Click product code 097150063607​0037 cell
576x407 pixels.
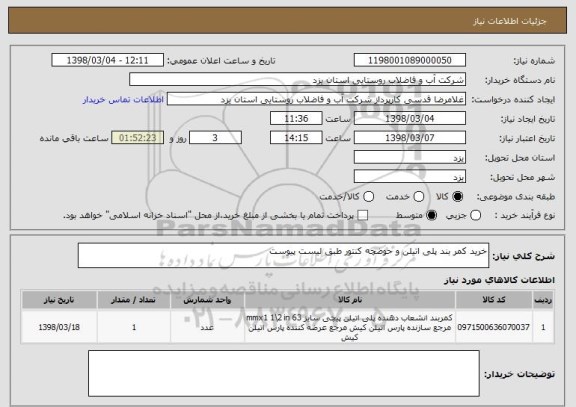[x=494, y=327]
